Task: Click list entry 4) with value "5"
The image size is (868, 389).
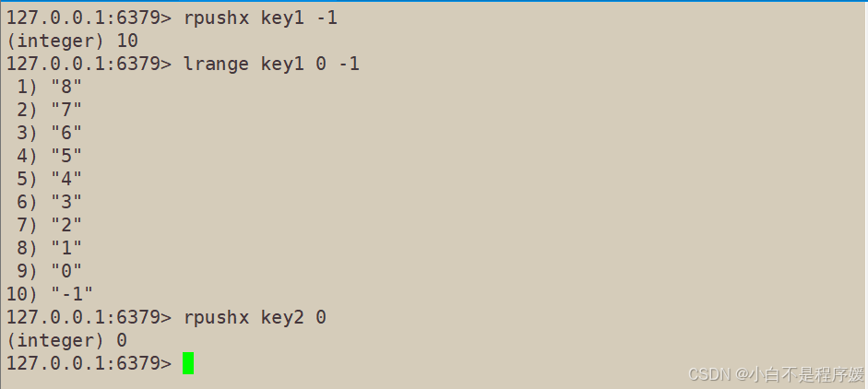Action: point(49,156)
